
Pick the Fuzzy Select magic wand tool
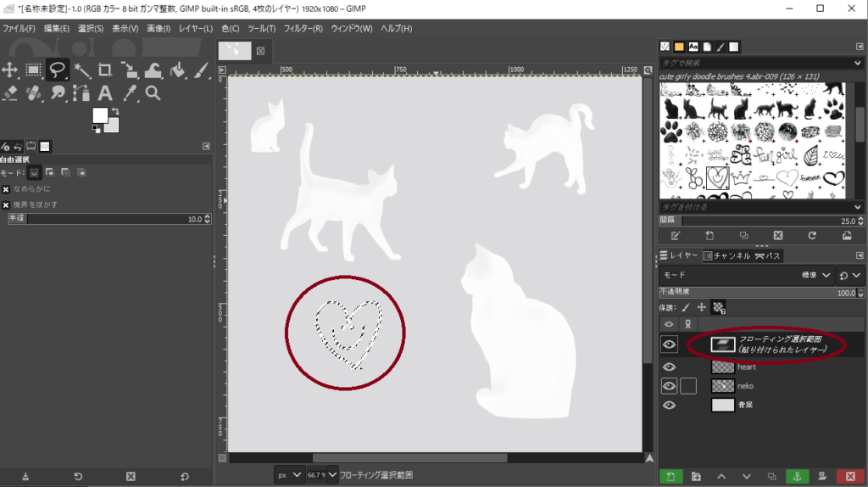click(x=82, y=70)
